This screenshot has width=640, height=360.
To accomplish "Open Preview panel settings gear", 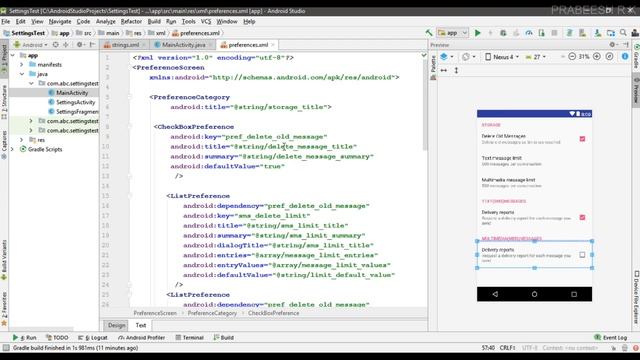I will [613, 44].
